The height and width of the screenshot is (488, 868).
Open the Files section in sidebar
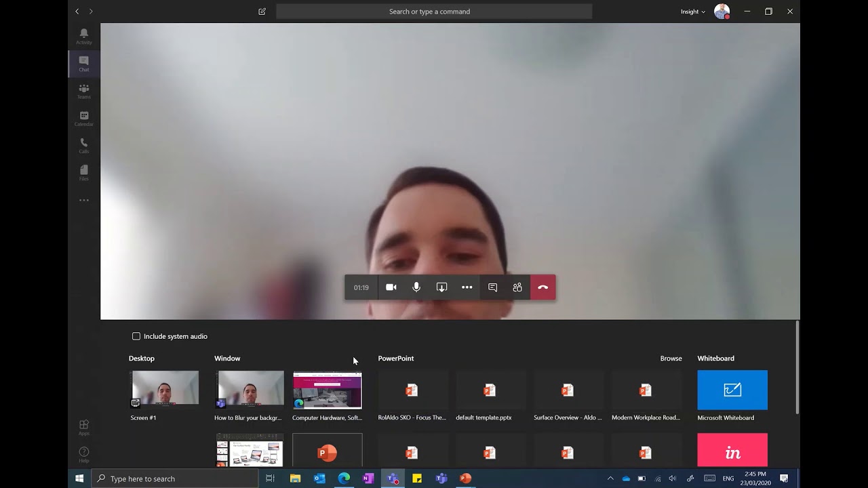[84, 173]
